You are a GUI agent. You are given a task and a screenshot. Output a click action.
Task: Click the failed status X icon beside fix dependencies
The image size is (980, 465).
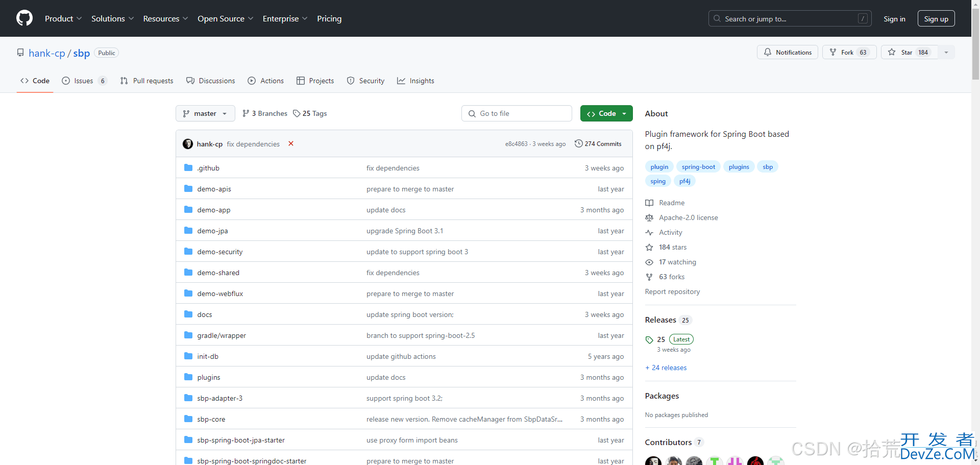coord(291,144)
